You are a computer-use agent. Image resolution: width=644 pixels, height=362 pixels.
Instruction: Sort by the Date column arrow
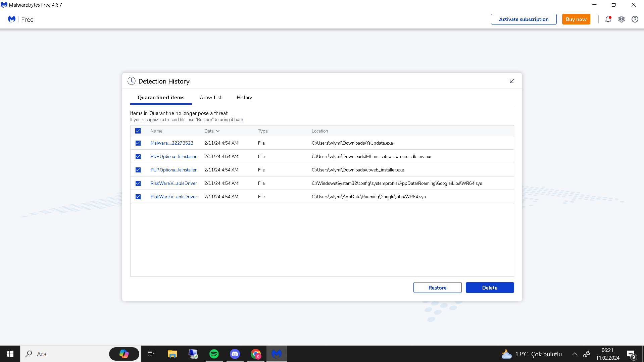tap(218, 131)
